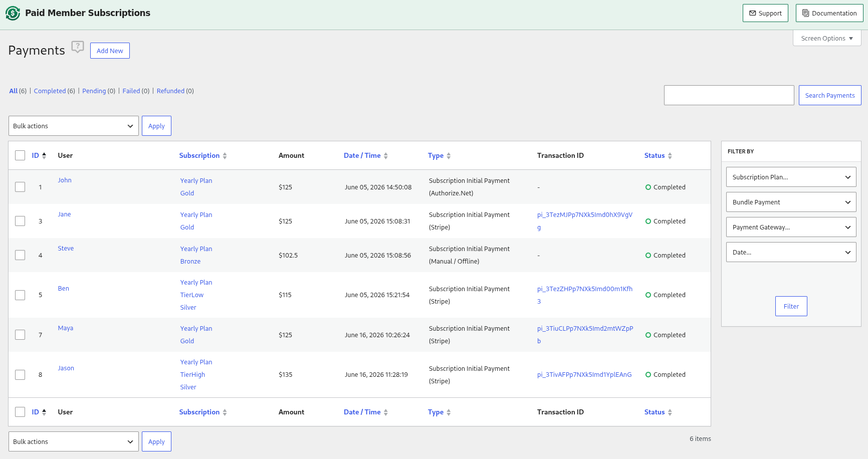Expand Screen Options panel
This screenshot has width=868, height=459.
(x=827, y=38)
